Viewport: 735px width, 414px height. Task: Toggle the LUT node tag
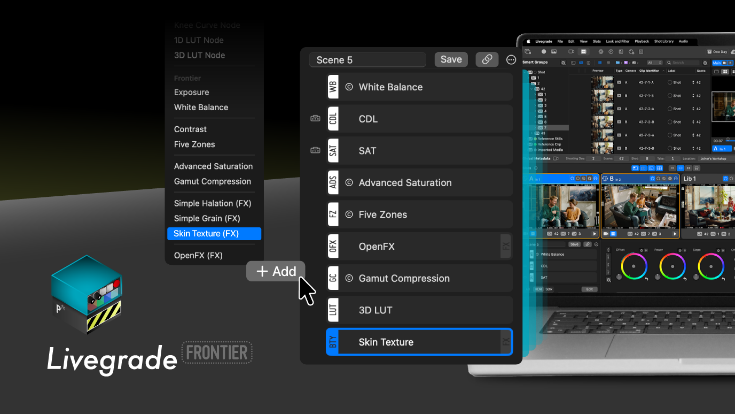(x=333, y=310)
